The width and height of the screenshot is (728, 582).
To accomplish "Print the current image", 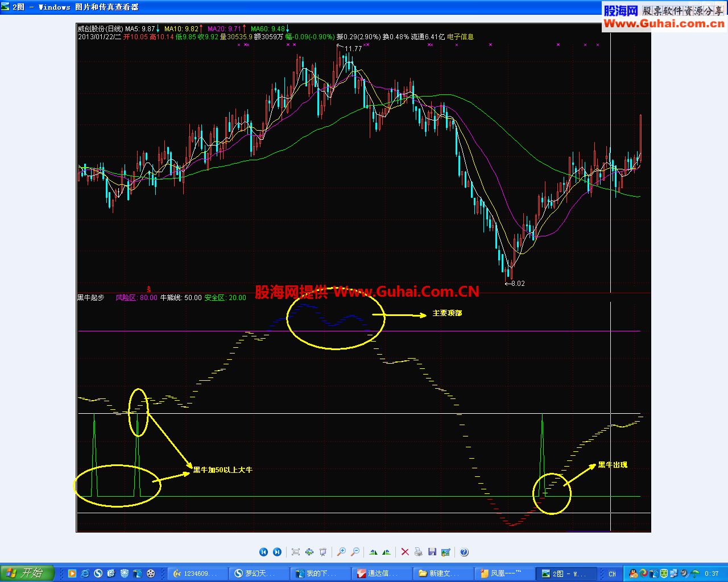I will (419, 552).
